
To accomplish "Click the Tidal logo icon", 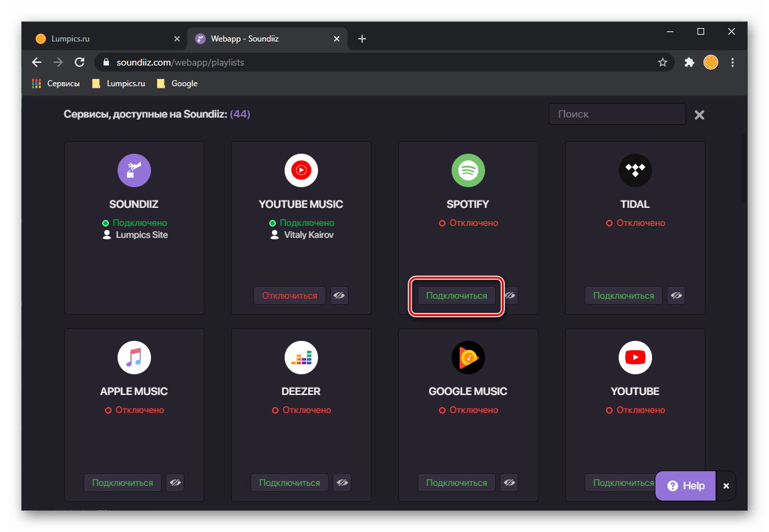I will click(635, 170).
